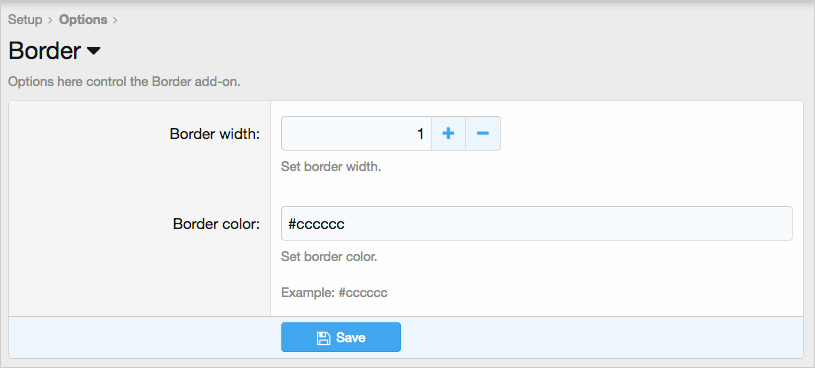Click the Border page heading text
The width and height of the screenshot is (815, 368).
point(45,51)
